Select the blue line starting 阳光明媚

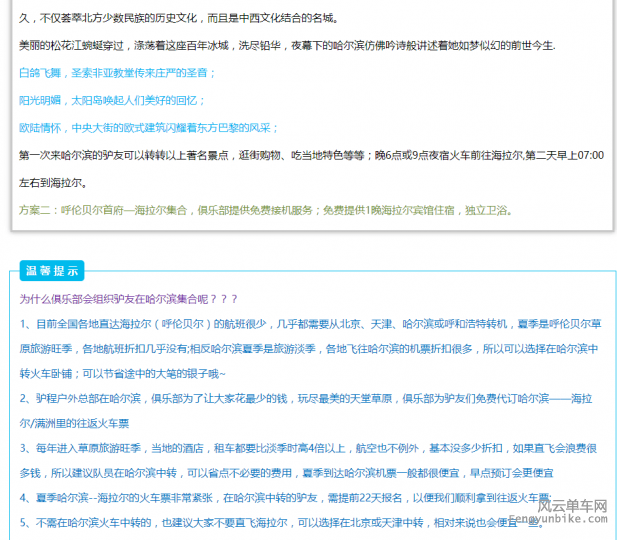[112, 100]
